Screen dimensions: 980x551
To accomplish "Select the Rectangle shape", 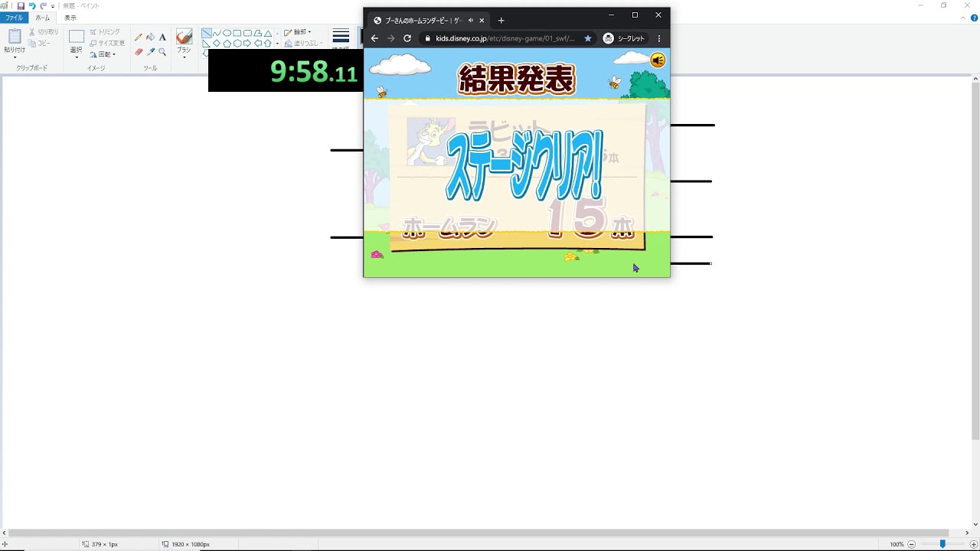I will point(237,34).
